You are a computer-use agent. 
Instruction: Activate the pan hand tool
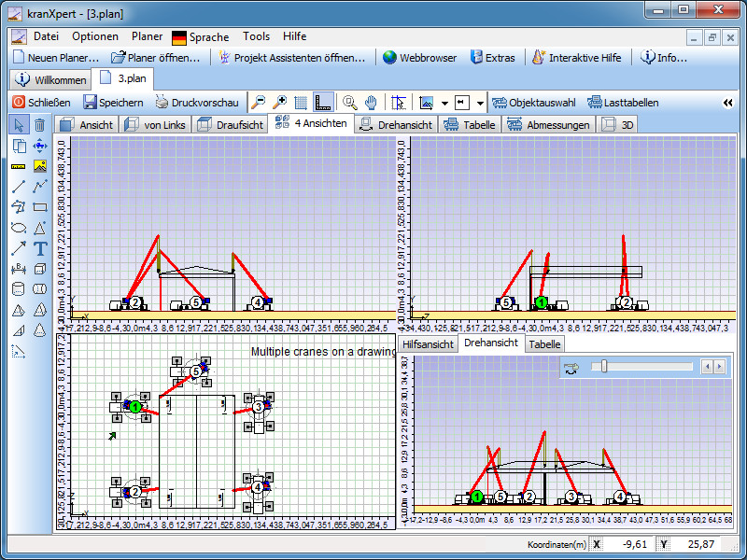click(371, 103)
